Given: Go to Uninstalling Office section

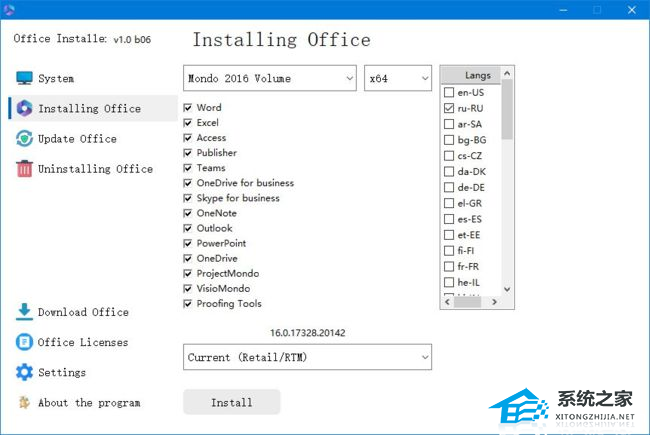Looking at the screenshot, I should [x=95, y=169].
